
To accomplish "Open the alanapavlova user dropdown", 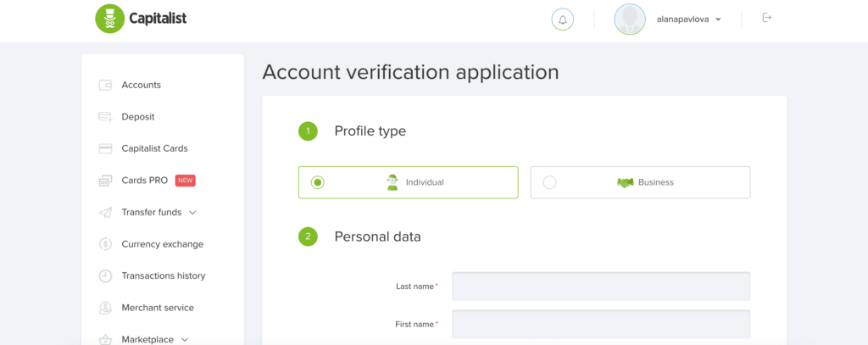I will coord(688,19).
